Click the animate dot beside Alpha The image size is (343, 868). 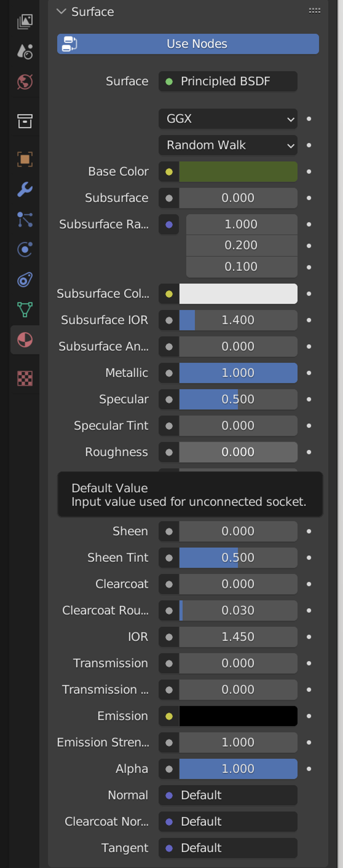pos(309,769)
